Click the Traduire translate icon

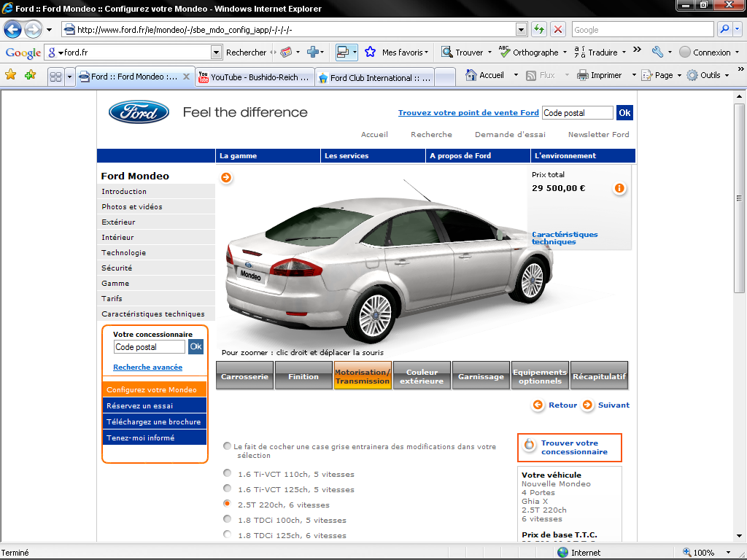click(x=580, y=52)
